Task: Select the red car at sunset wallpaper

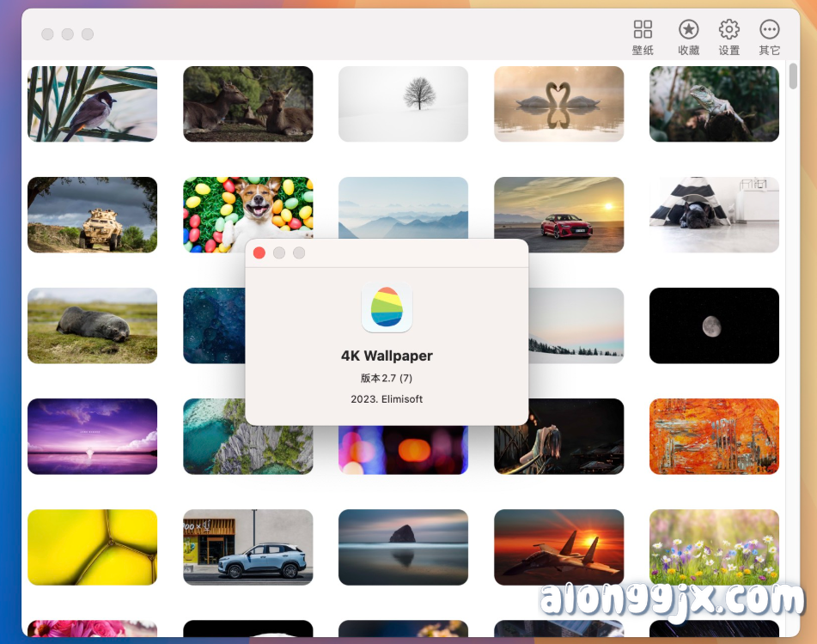Action: tap(558, 215)
